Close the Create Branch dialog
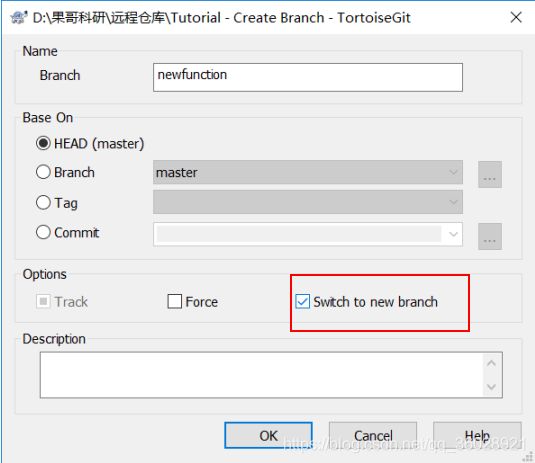The width and height of the screenshot is (535, 463). (x=516, y=17)
